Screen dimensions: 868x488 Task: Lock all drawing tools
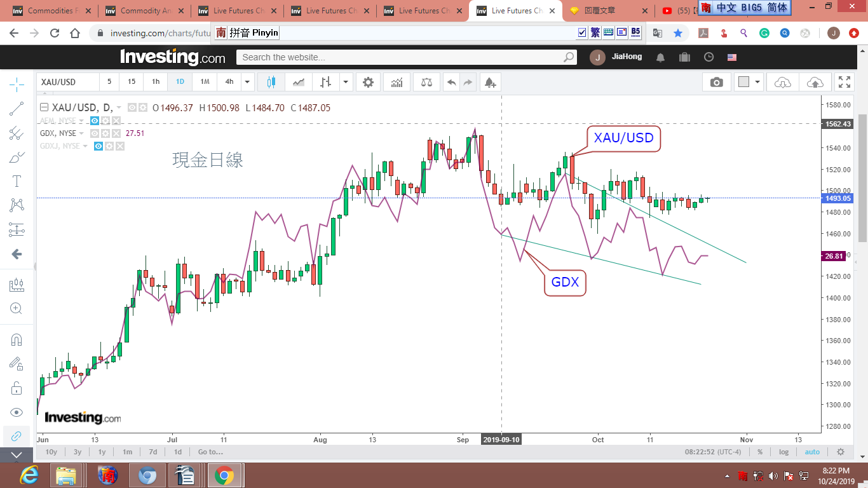click(17, 388)
